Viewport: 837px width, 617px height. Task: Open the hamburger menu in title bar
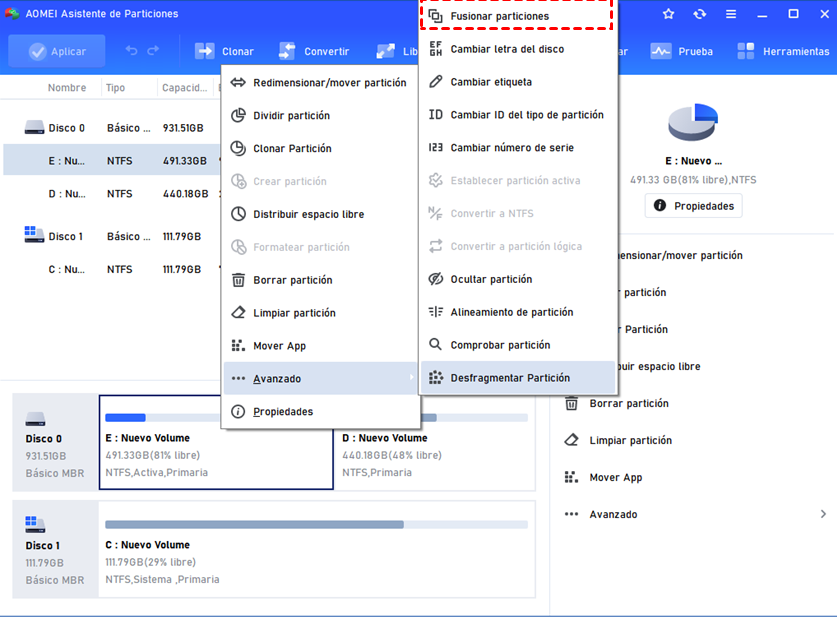731,14
